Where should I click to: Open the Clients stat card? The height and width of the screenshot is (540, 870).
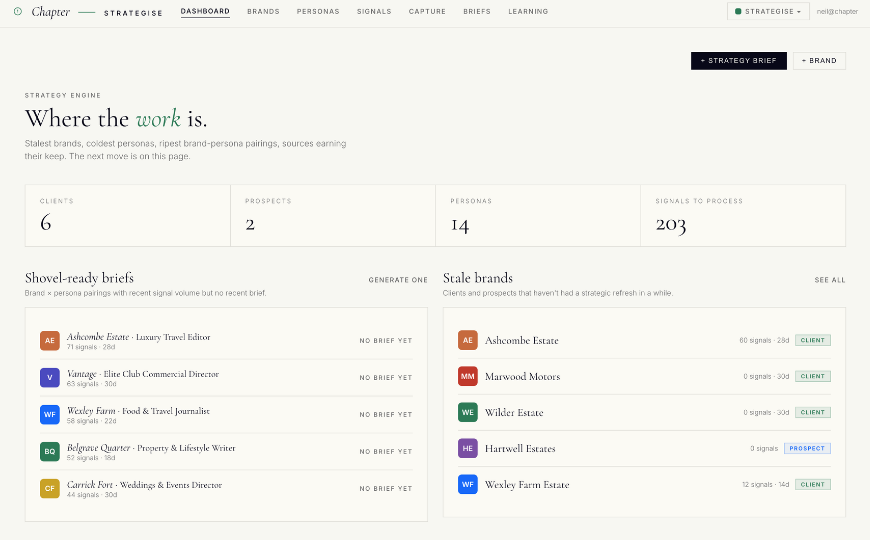128,215
